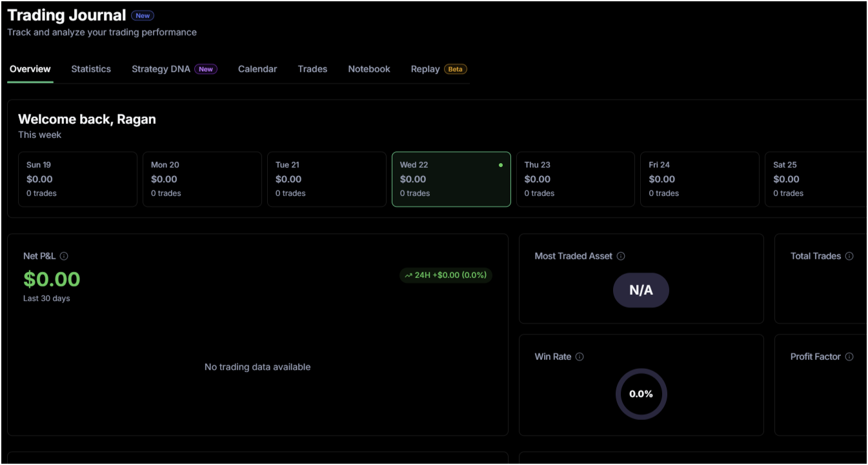Click the 'Total Trades' label
868x465 pixels.
[816, 256]
